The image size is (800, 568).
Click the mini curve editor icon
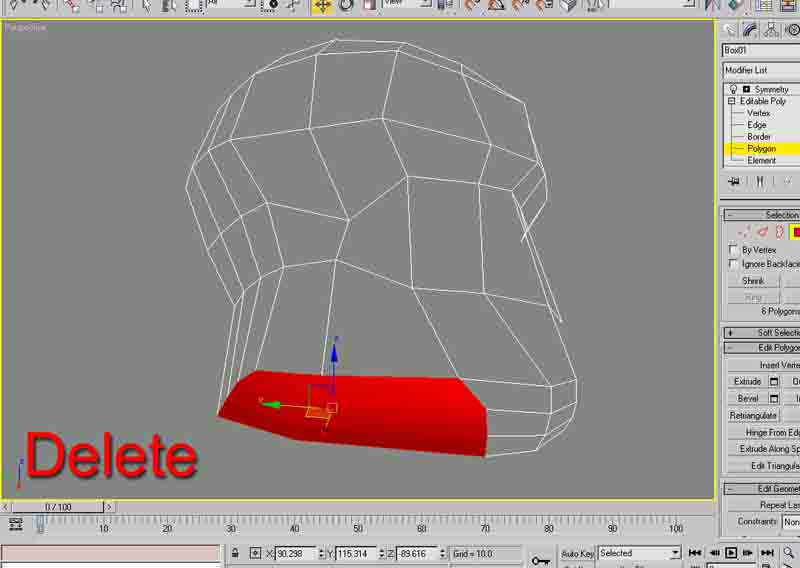[15, 524]
